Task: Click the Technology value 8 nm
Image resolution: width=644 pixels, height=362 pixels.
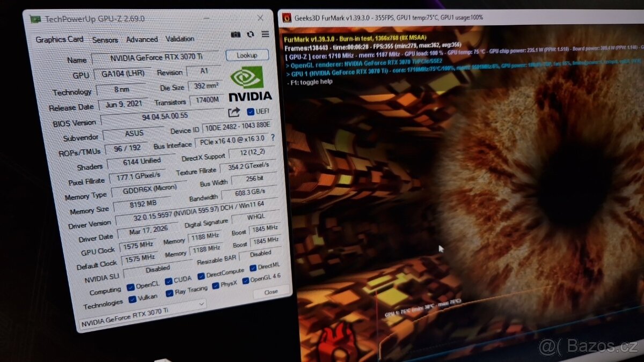Action: (121, 90)
